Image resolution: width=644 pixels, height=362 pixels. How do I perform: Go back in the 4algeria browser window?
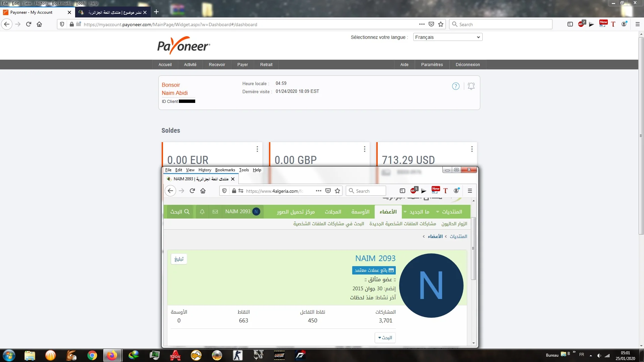click(x=170, y=191)
